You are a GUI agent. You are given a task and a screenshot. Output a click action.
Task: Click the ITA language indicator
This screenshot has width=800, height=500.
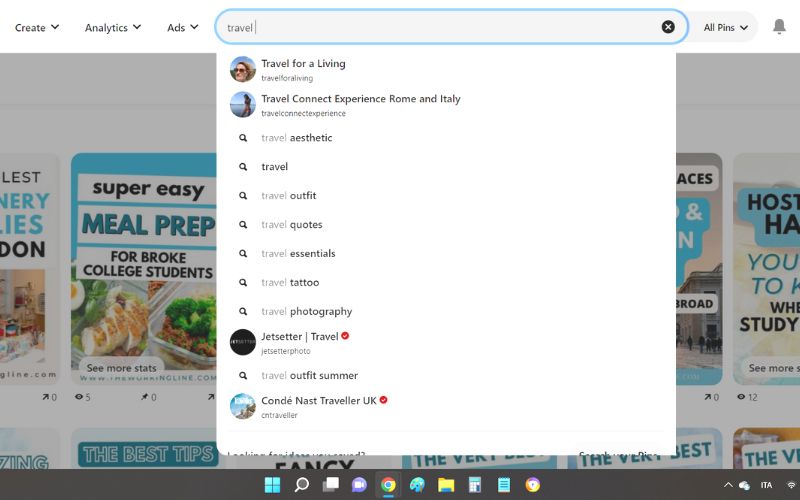click(766, 485)
